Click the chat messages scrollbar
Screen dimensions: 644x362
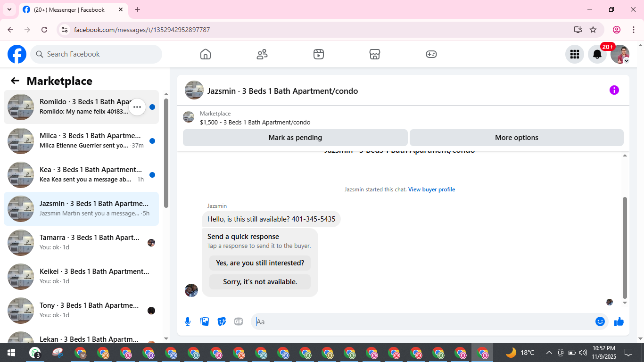(625, 247)
